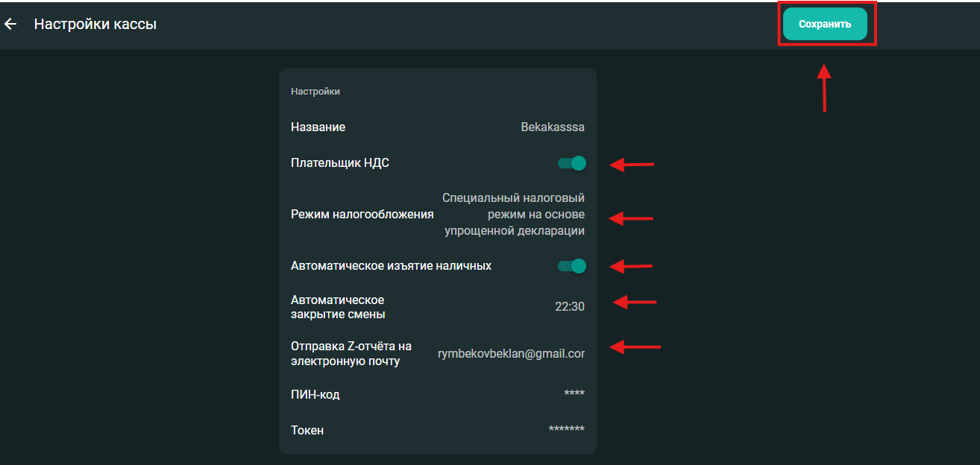Toggle the Плательщик НДС switch

pyautogui.click(x=572, y=163)
